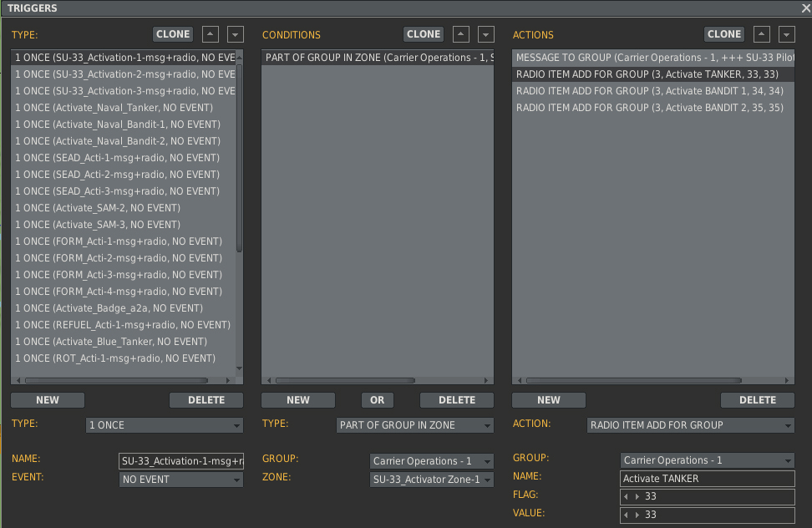Click the trigger list horizontal scrollbar

tap(116, 380)
